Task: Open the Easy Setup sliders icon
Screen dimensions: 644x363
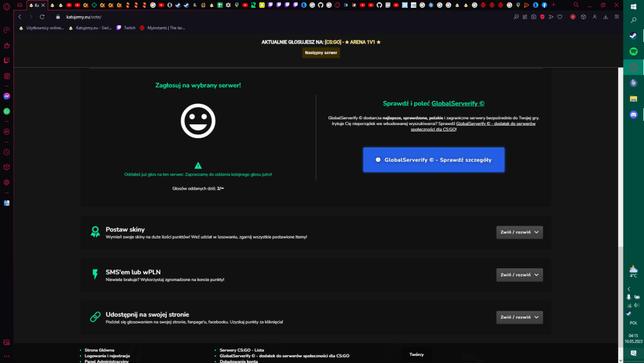Action: click(616, 17)
